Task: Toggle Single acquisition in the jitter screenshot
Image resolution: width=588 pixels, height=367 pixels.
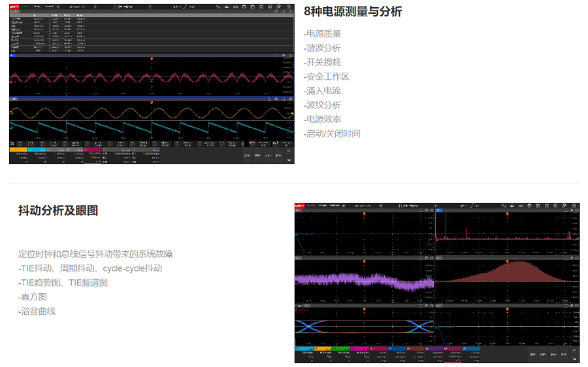Action: [323, 205]
